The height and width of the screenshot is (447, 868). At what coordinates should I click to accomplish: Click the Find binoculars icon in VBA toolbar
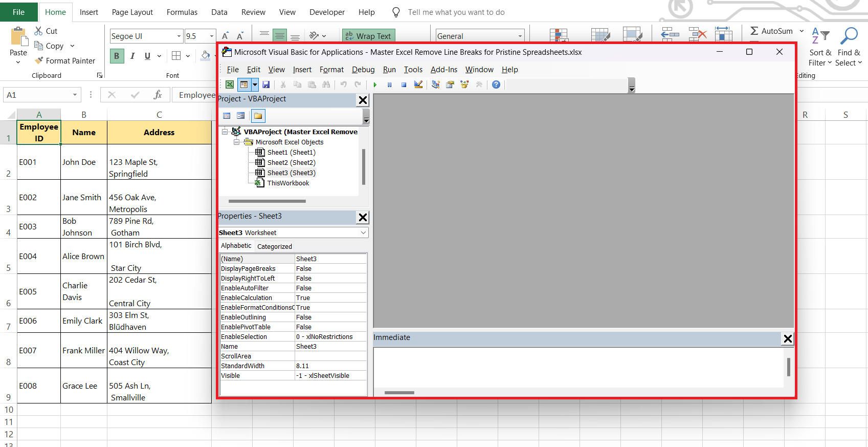point(326,84)
